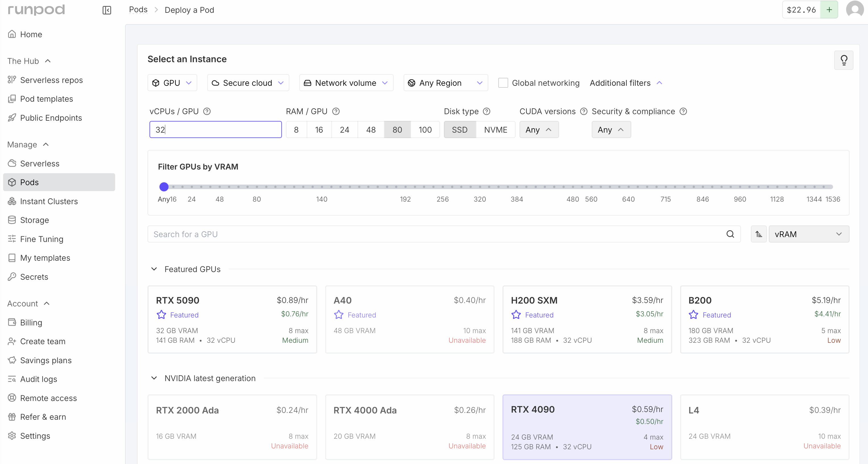Click the green add funds plus icon
Screen dimensions: 868x464
pos(829,10)
